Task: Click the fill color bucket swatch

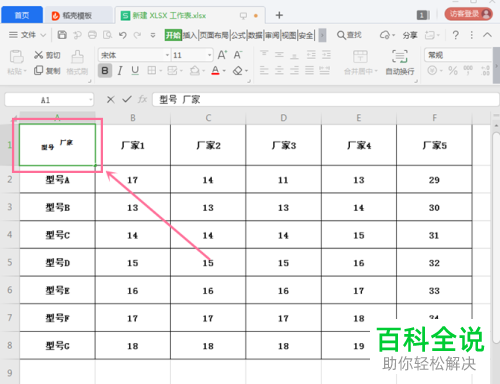Action: tap(195, 70)
